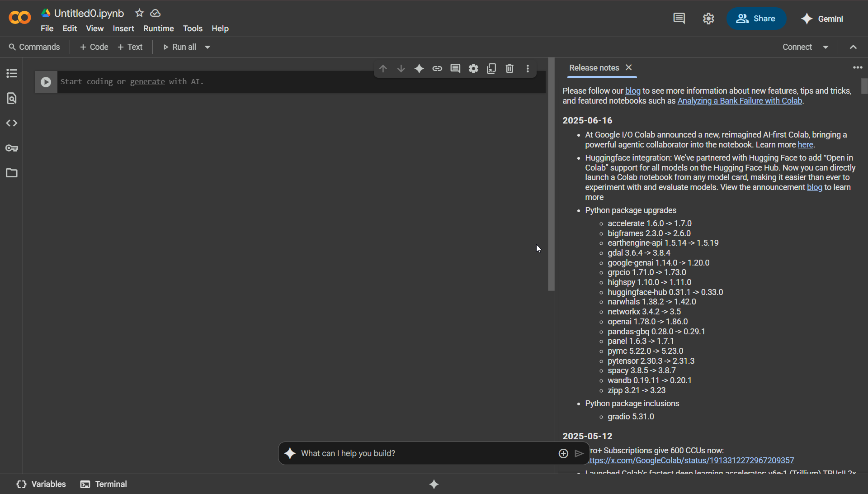
Task: Select the Release notes tab
Action: [x=594, y=68]
